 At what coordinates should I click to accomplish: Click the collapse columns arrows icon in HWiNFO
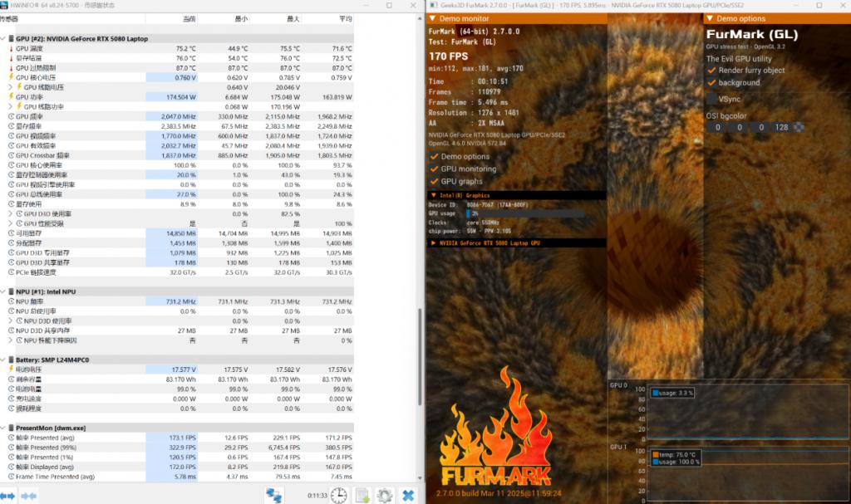pos(29,496)
